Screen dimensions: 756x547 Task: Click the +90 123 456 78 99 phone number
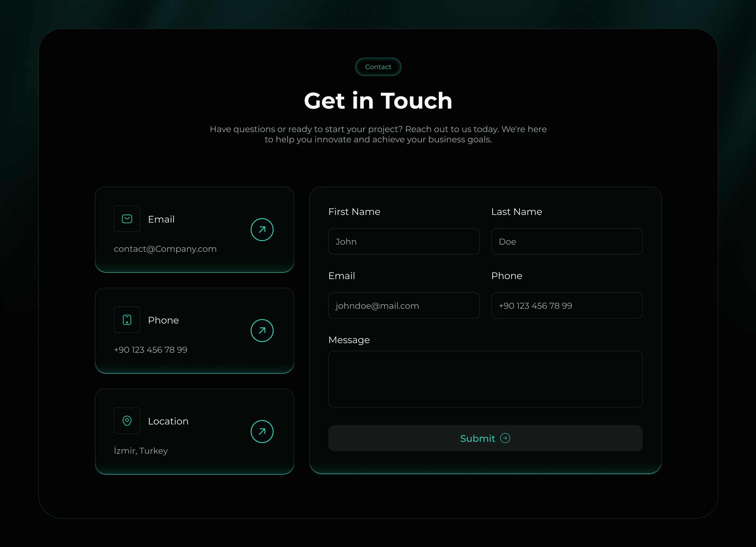tap(151, 350)
